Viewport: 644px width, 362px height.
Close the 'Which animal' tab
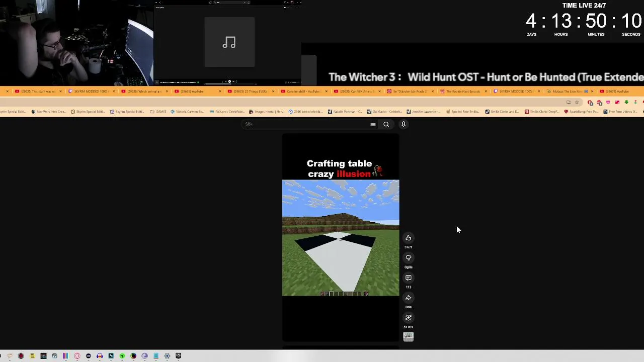167,91
